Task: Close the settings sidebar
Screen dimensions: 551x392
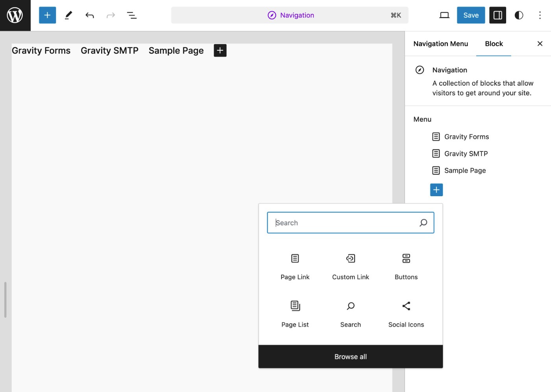Action: point(540,44)
